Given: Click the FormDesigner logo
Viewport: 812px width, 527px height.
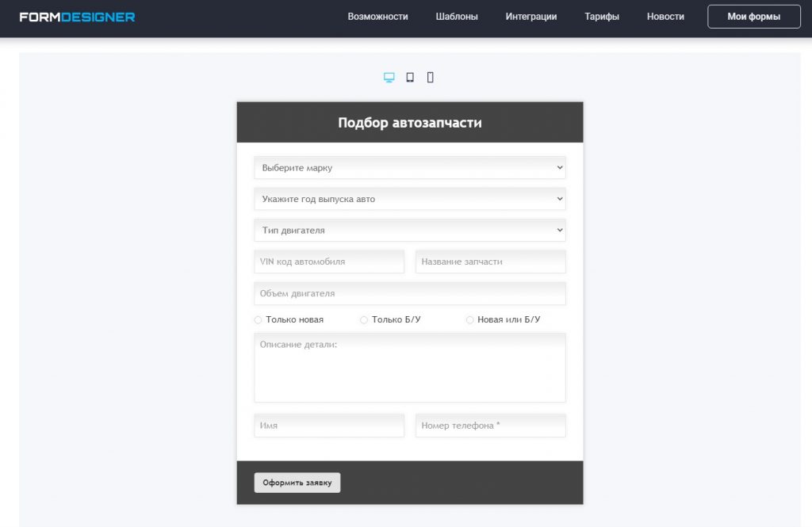Looking at the screenshot, I should pyautogui.click(x=77, y=17).
